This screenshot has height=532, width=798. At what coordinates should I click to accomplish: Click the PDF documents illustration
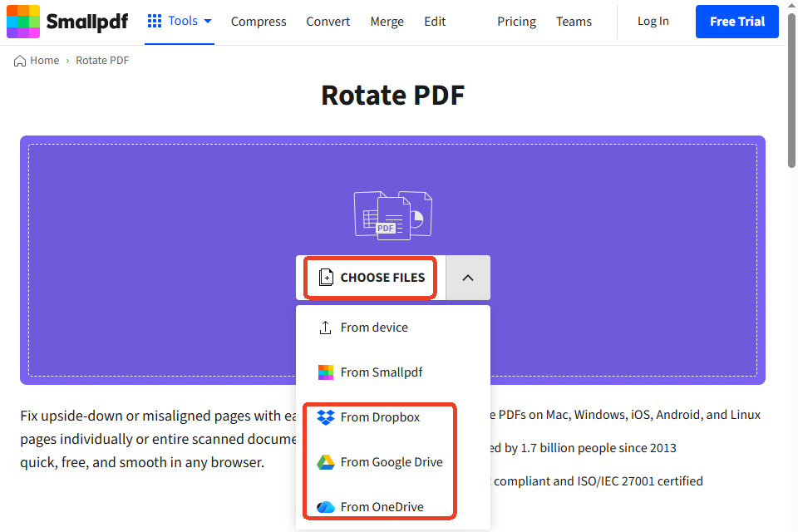point(393,215)
